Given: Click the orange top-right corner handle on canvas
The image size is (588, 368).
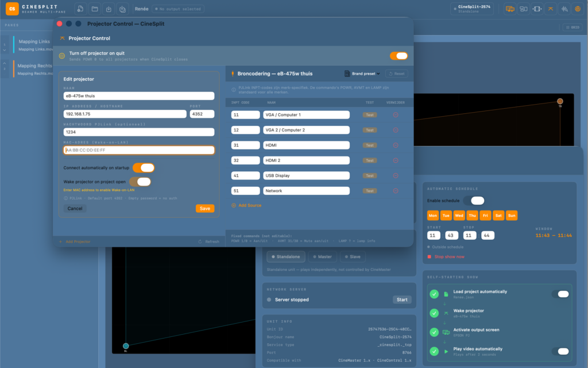Looking at the screenshot, I should coord(560,101).
